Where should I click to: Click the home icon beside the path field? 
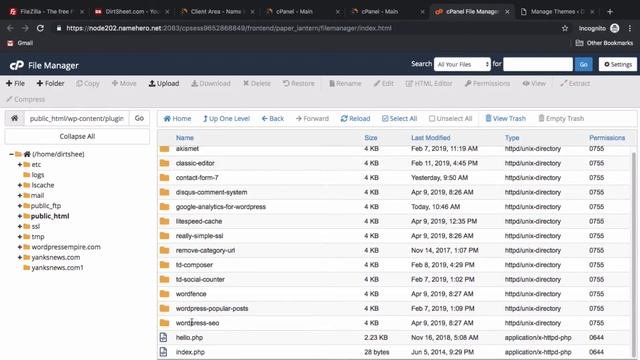14,118
